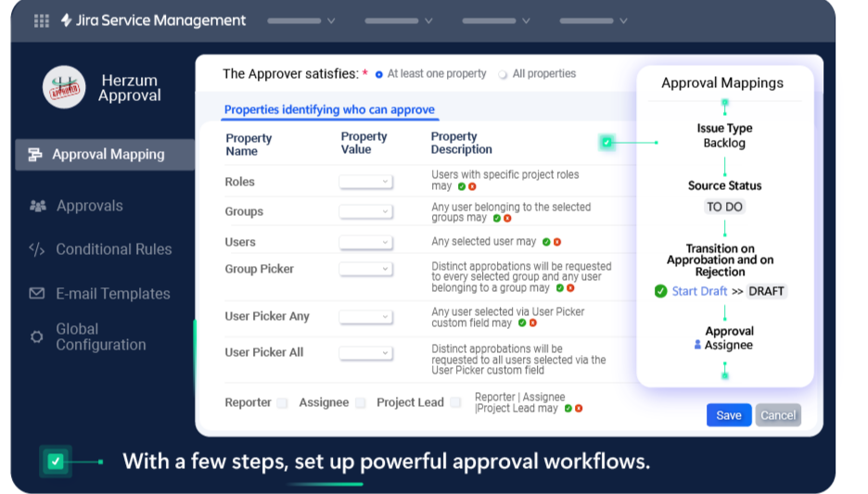
Task: Open the User Picker Any dropdown
Action: (366, 316)
